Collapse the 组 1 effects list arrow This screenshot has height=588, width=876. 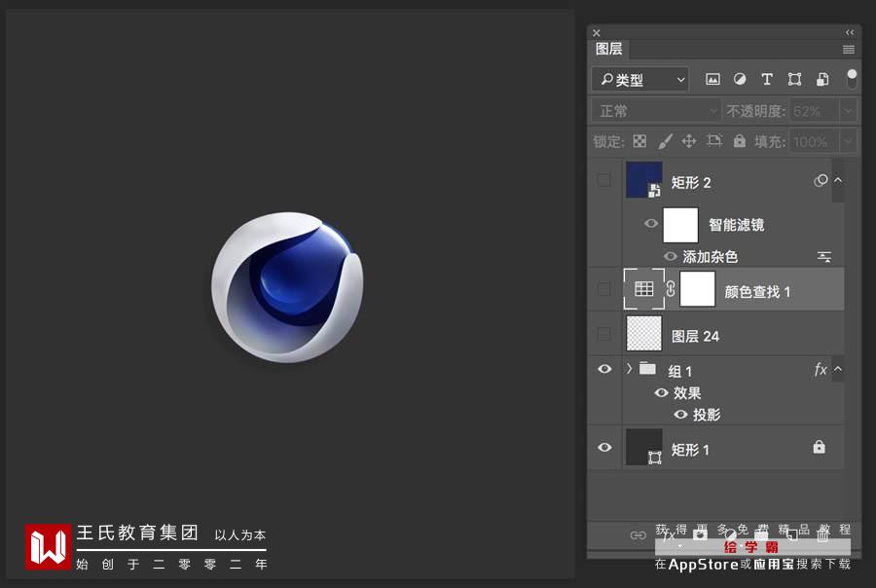point(837,369)
